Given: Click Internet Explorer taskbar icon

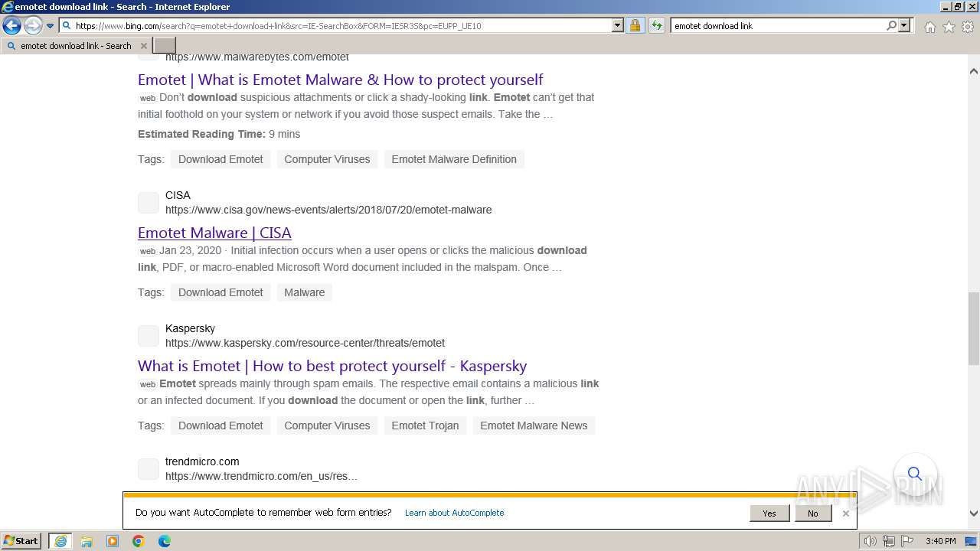Looking at the screenshot, I should (60, 541).
